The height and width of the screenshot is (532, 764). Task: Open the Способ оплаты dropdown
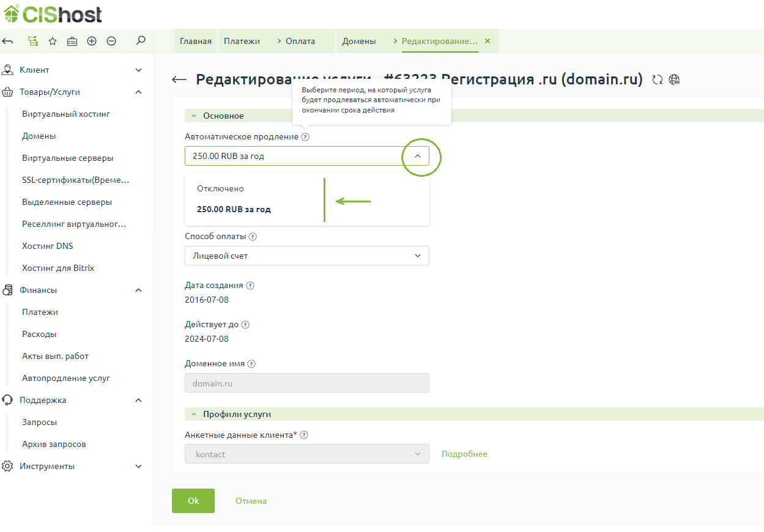pos(306,256)
